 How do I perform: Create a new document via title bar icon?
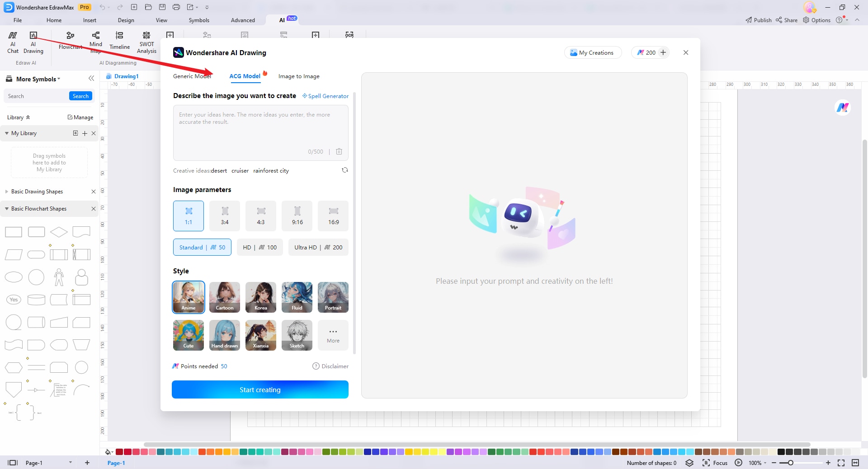click(x=134, y=7)
